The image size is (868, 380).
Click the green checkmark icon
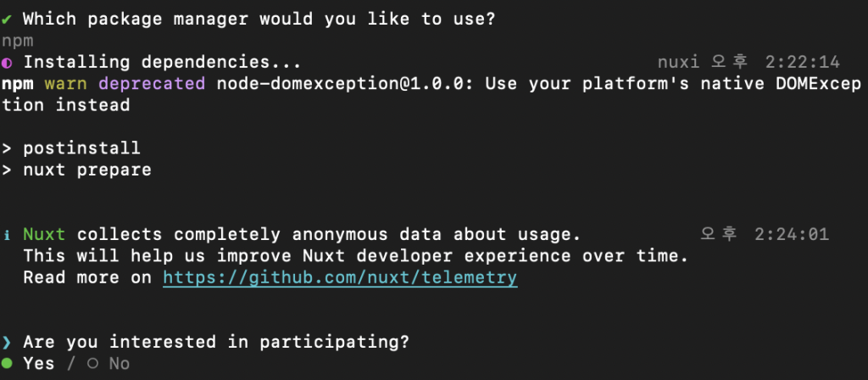tap(7, 20)
